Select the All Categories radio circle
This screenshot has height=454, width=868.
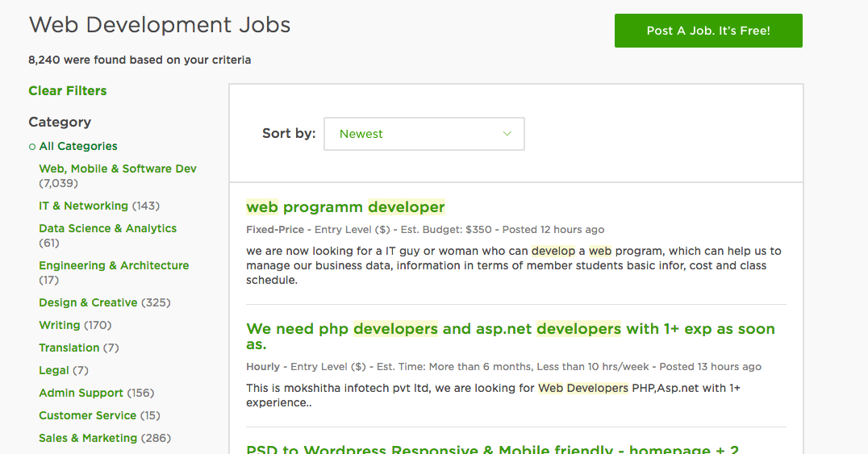(32, 147)
